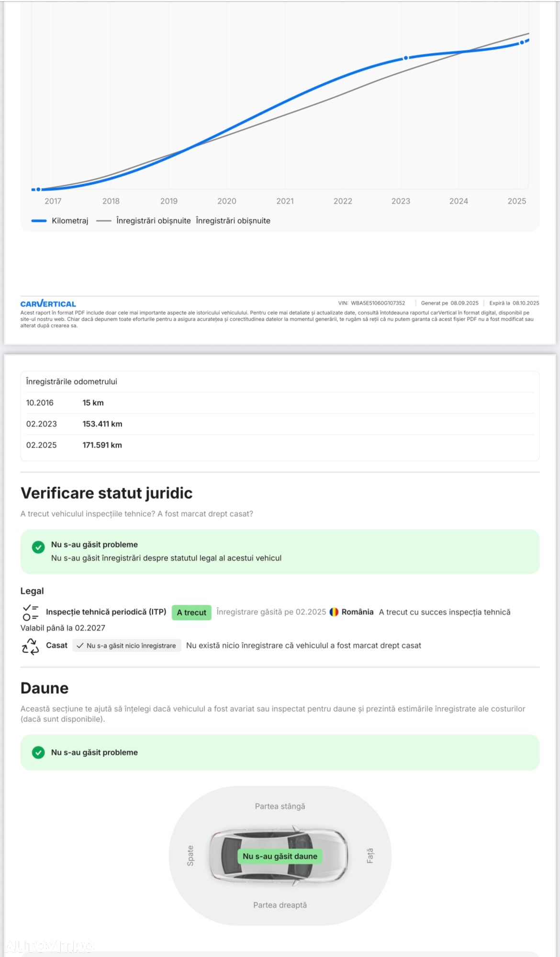Image resolution: width=560 pixels, height=957 pixels.
Task: Click 'Partea dreaptă' car side label
Action: [x=280, y=905]
